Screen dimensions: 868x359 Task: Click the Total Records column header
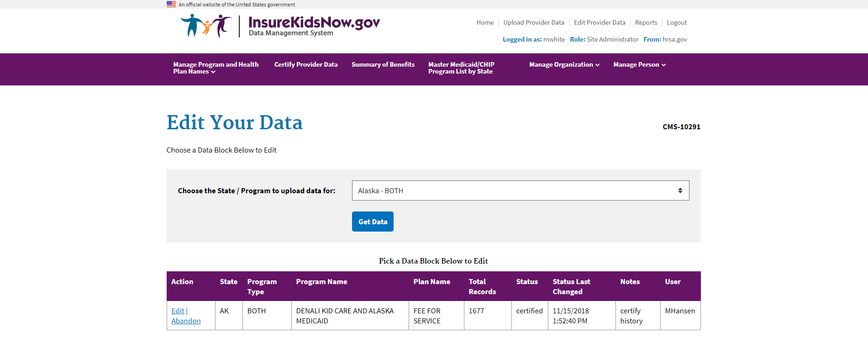point(482,286)
